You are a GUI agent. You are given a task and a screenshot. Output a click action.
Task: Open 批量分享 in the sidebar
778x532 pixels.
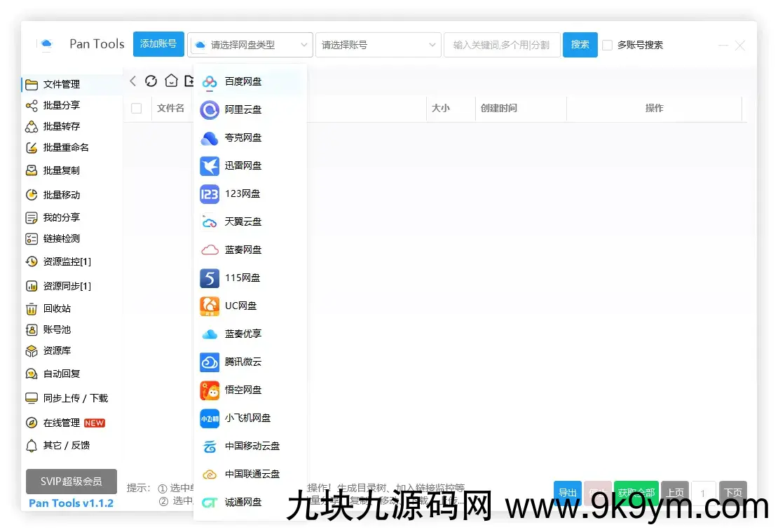61,106
